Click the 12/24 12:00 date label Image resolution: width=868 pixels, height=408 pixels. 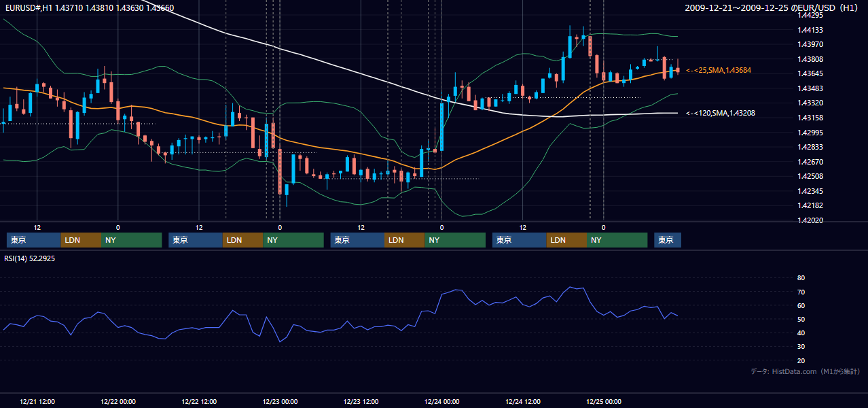coord(522,401)
